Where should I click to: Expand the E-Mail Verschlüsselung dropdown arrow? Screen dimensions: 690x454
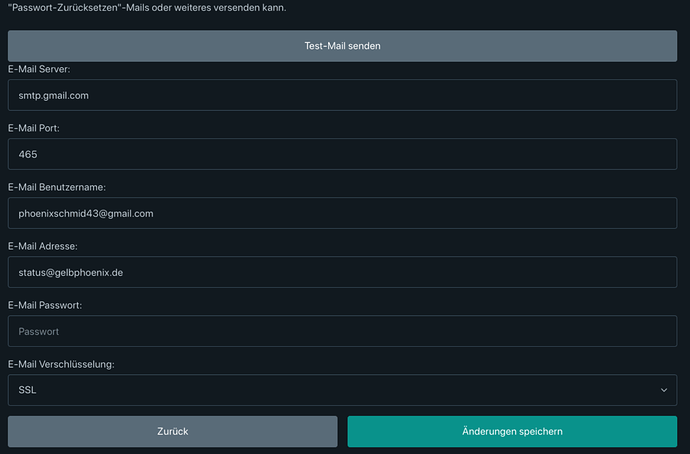coord(664,390)
